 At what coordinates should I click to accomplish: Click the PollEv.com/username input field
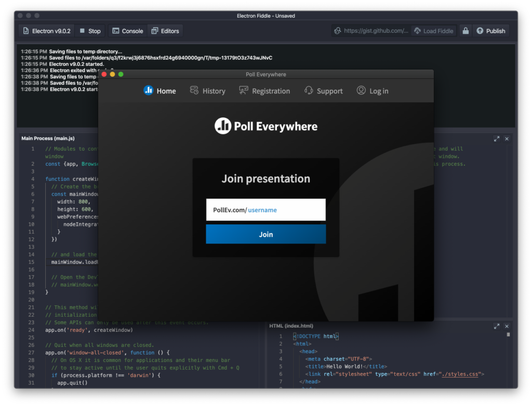[x=265, y=209]
